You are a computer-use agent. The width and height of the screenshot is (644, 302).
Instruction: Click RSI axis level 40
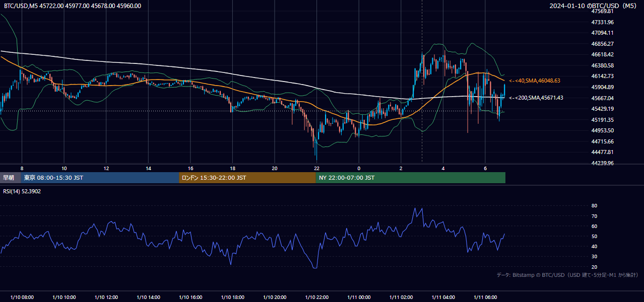pyautogui.click(x=594, y=246)
